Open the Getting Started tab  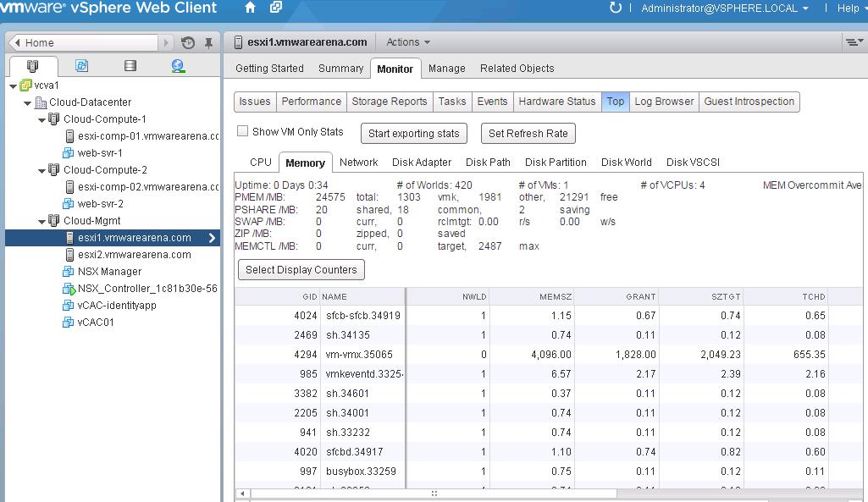[x=269, y=68]
